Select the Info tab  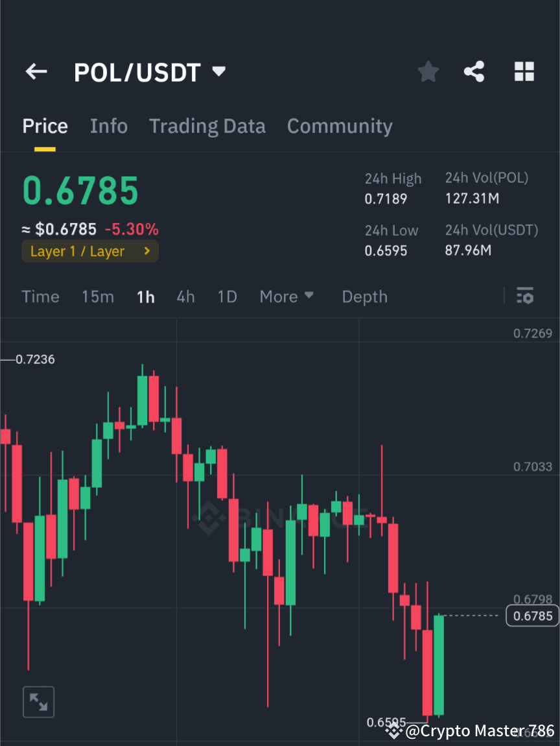108,125
